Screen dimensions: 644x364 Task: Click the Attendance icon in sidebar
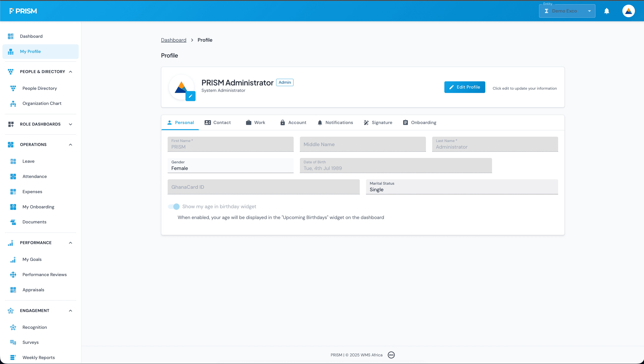click(13, 176)
